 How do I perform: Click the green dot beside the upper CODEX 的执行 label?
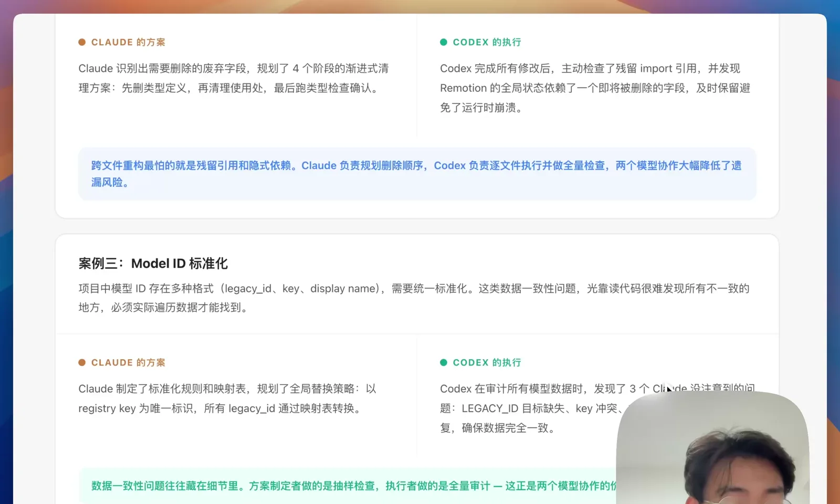[444, 42]
